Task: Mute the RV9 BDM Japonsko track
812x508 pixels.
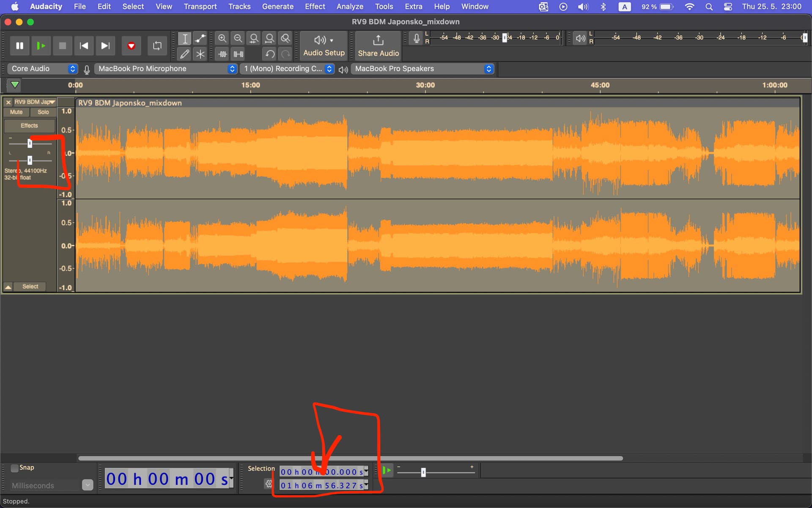Action: pos(16,112)
